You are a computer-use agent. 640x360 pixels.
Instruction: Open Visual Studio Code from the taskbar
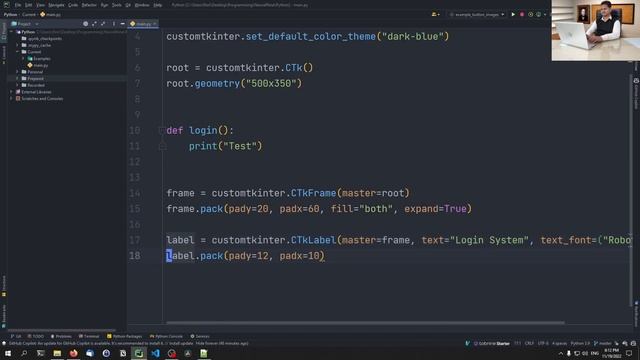(x=155, y=353)
